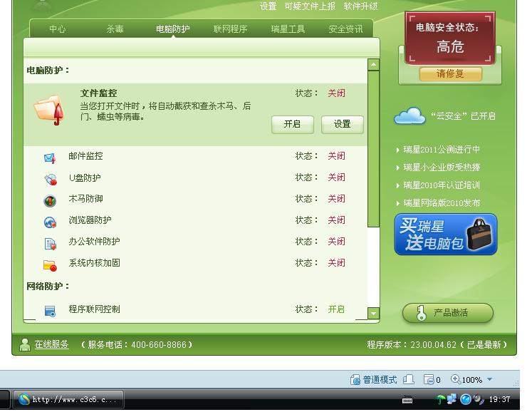Click the 系统内核加固 folder icon
532x412 pixels.
pos(50,266)
